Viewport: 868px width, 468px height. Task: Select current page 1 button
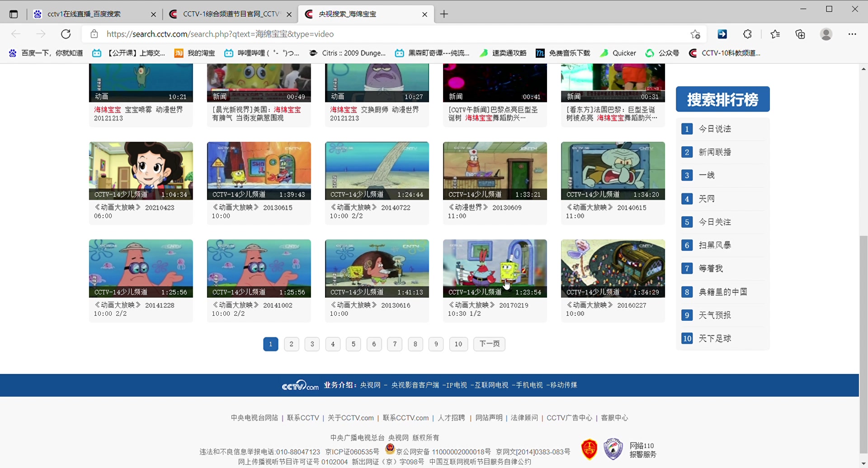point(271,344)
